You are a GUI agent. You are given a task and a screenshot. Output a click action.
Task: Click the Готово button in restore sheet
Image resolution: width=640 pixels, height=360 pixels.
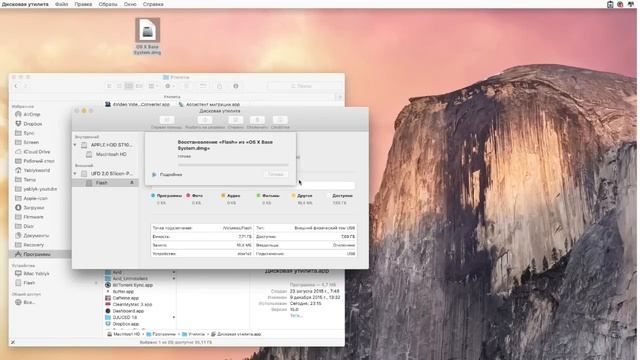tap(276, 174)
